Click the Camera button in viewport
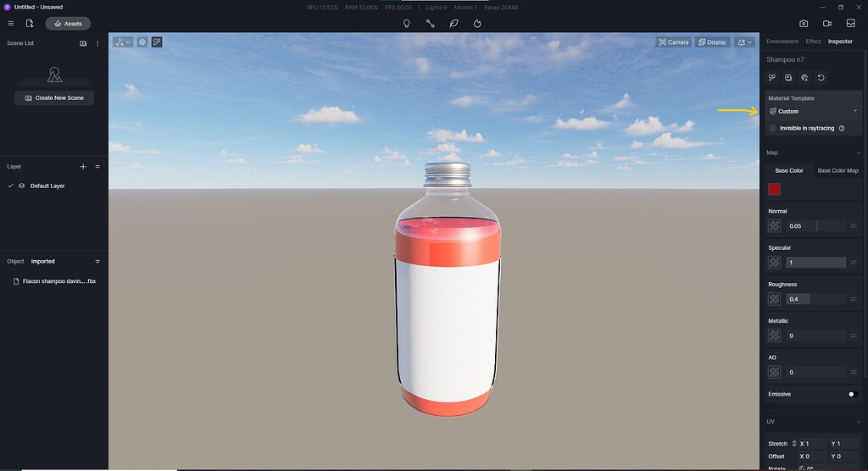868x471 pixels. pos(674,42)
